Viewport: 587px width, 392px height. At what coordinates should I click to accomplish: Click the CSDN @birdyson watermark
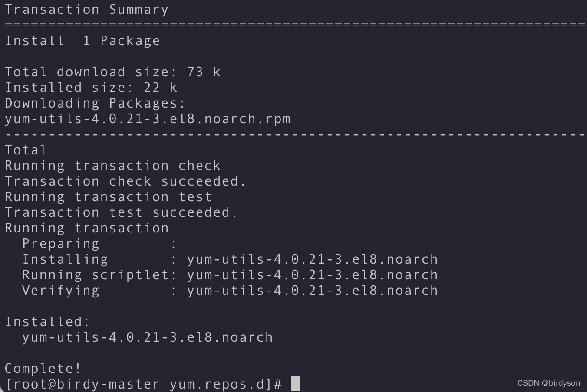(548, 383)
